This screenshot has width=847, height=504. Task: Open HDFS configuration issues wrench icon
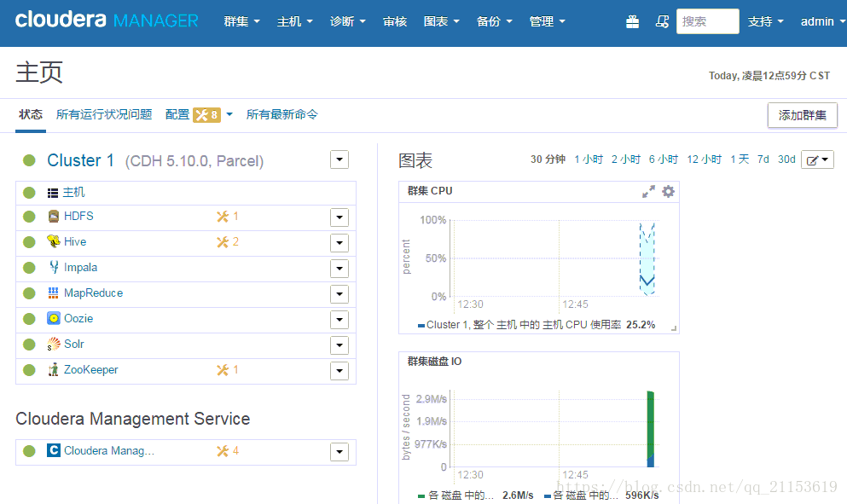click(x=223, y=217)
